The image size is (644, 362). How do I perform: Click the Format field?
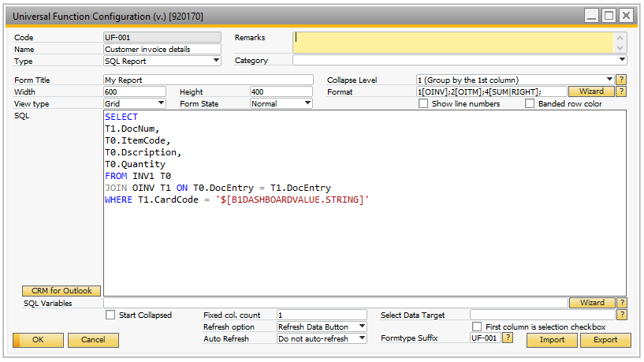pos(492,91)
